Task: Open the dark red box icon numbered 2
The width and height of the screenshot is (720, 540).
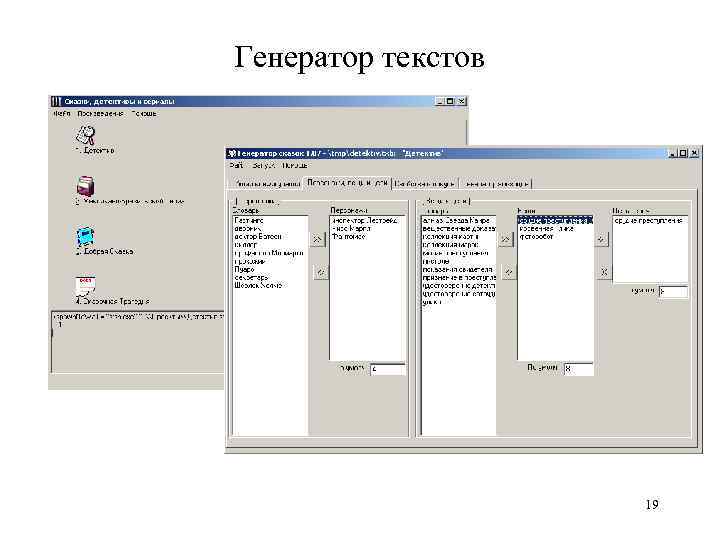Action: coord(85,186)
